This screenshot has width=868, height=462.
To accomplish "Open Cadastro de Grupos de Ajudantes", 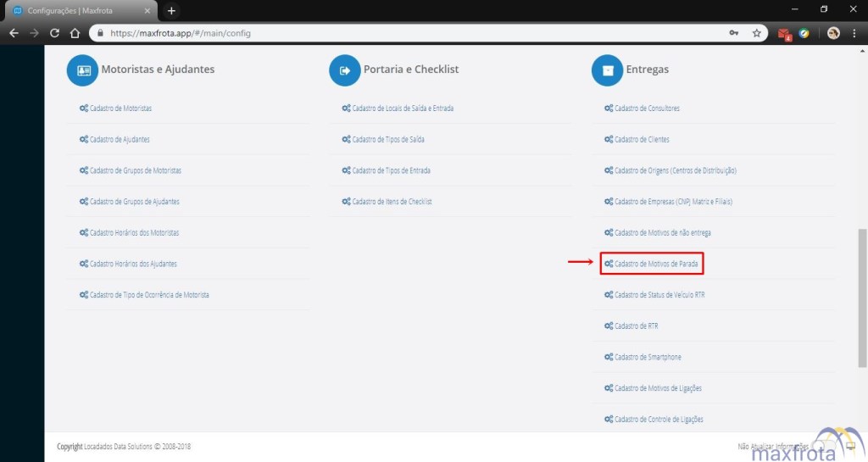I will click(133, 202).
